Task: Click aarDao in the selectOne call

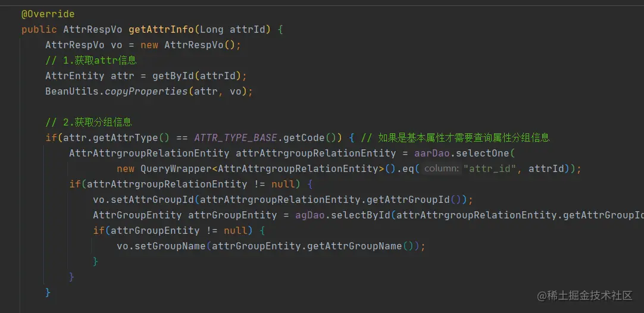Action: pyautogui.click(x=432, y=153)
